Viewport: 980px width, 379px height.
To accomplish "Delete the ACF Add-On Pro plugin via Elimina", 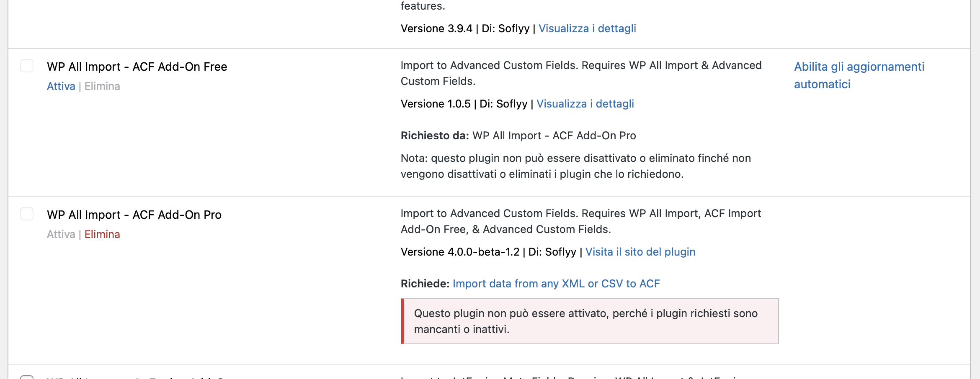I will [102, 234].
